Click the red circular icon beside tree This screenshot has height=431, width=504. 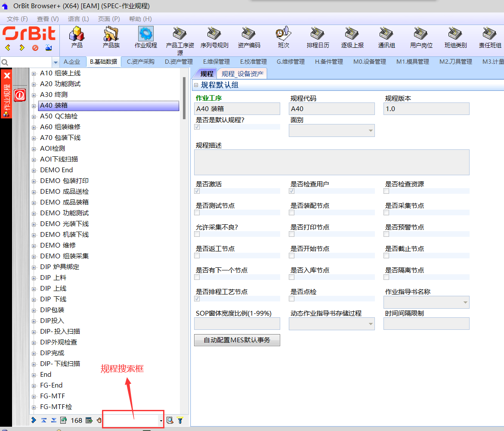(20, 95)
